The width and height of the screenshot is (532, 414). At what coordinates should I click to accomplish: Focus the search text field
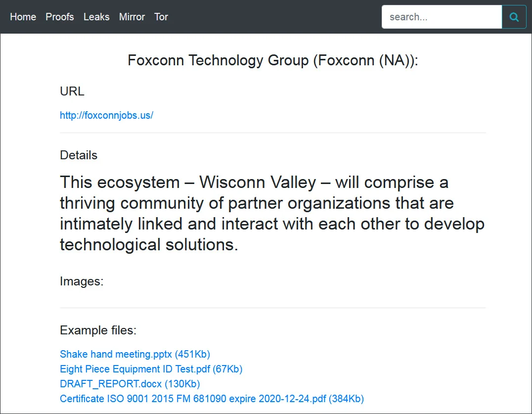tap(442, 17)
